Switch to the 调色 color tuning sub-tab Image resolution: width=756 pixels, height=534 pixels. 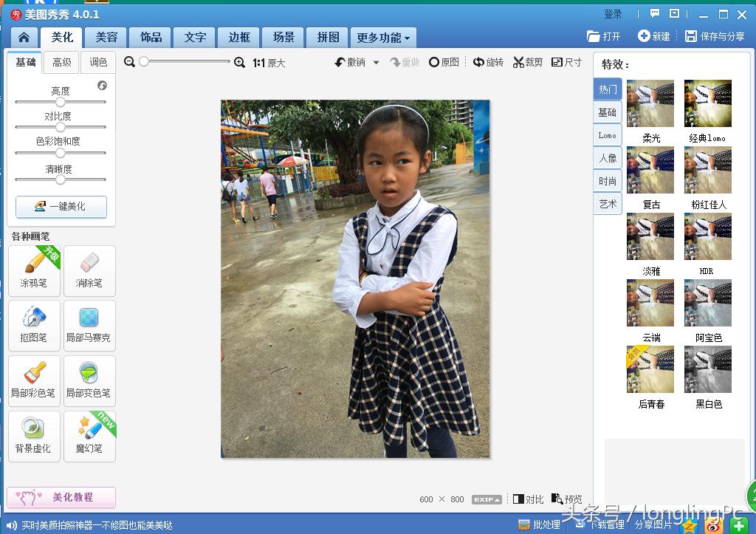point(98,62)
